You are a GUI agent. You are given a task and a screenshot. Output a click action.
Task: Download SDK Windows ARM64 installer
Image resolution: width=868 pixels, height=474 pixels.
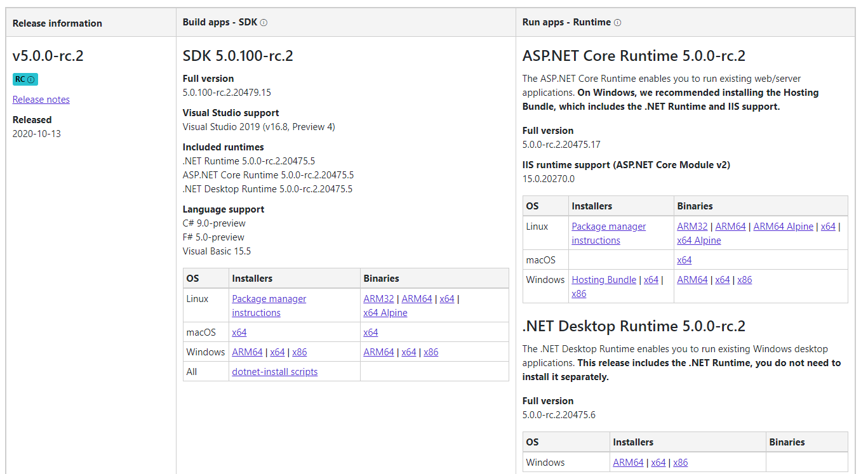[x=247, y=352]
